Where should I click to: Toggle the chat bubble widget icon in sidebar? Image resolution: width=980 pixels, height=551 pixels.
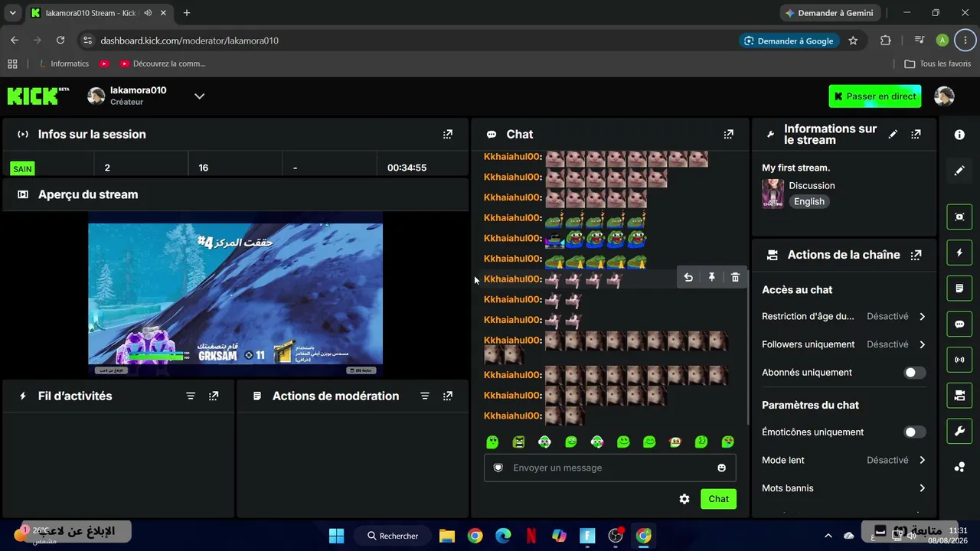(959, 324)
